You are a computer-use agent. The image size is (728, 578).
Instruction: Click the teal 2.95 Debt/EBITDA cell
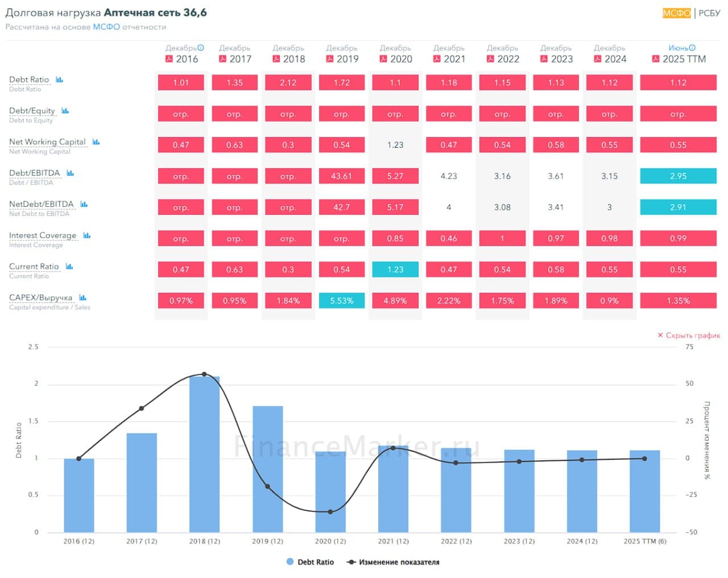[678, 176]
